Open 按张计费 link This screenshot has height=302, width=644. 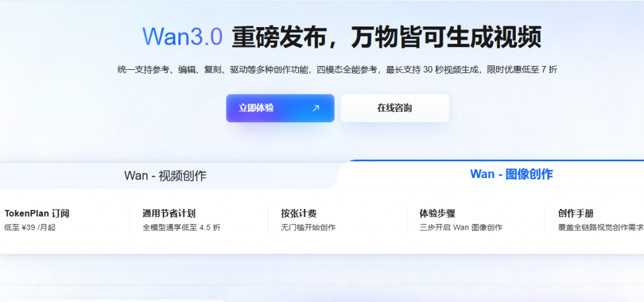pos(299,214)
